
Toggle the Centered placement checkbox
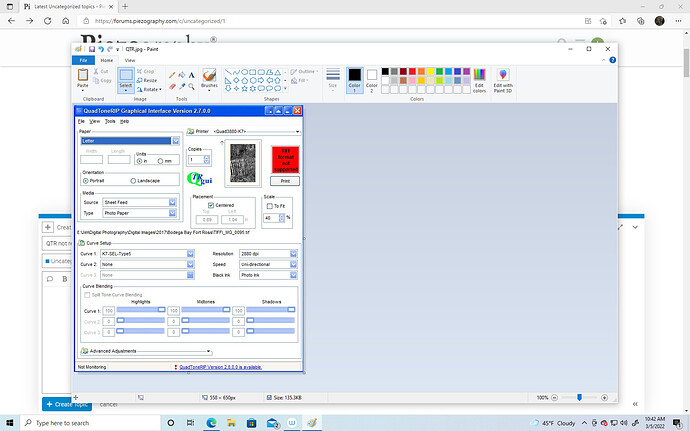(x=211, y=205)
